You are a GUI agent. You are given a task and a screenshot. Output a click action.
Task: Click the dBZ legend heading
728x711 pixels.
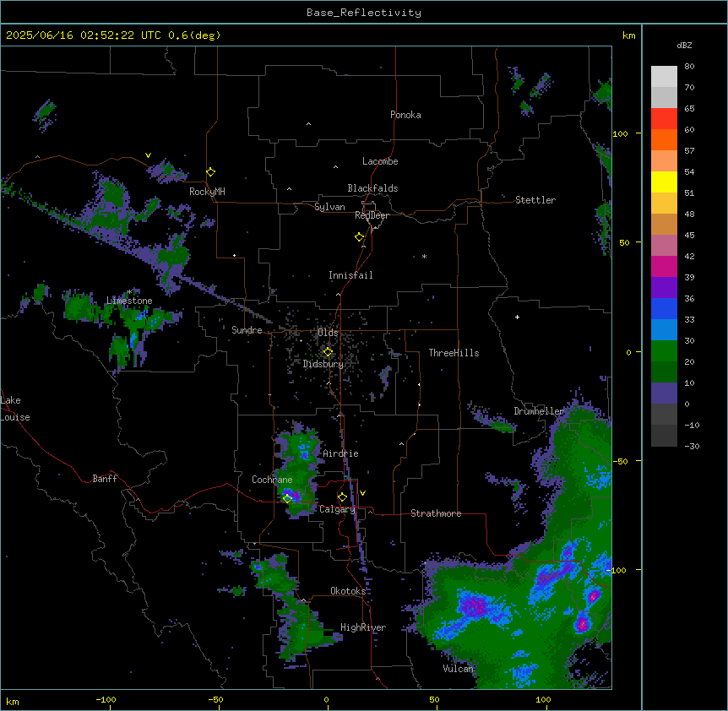684,45
